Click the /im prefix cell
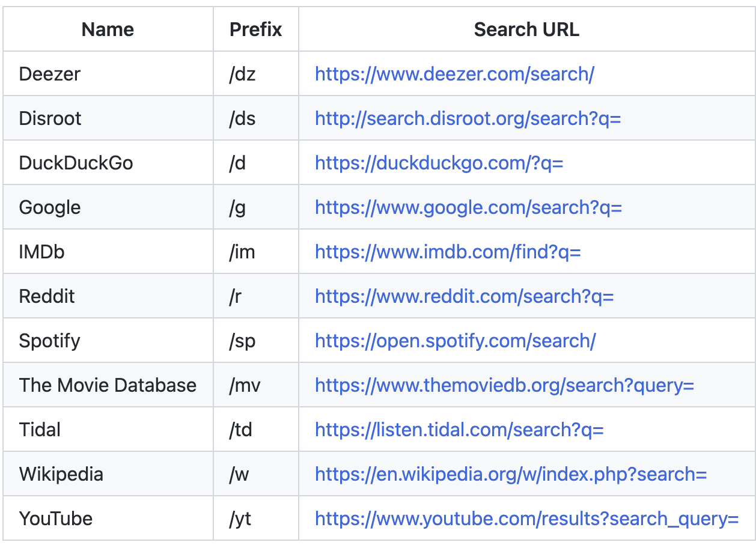Screen dimensions: 756x548 242,252
